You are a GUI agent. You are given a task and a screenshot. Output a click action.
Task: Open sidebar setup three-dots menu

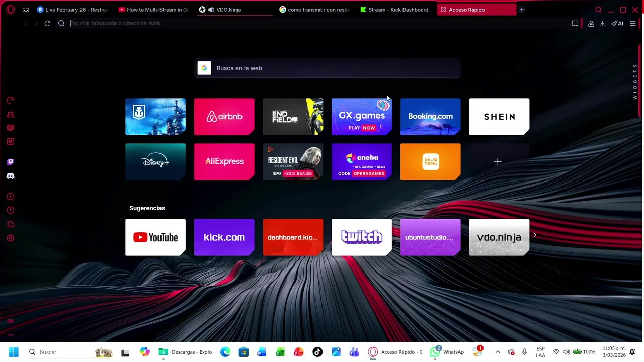pos(11,335)
